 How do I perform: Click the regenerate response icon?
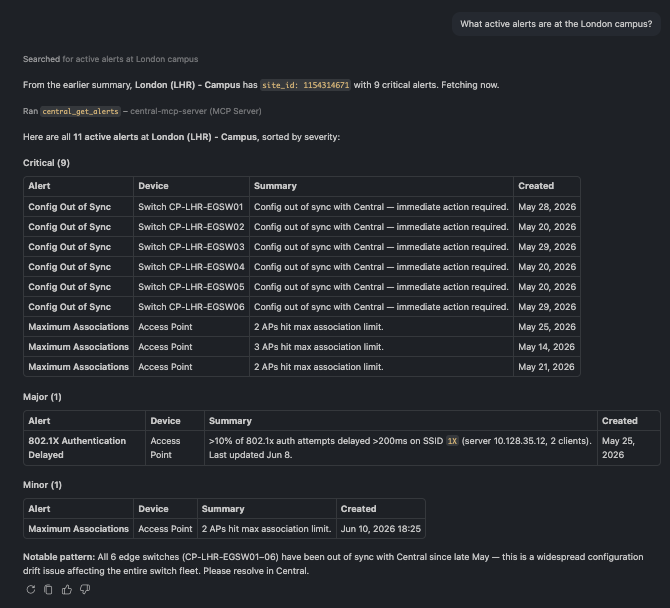pyautogui.click(x=31, y=590)
